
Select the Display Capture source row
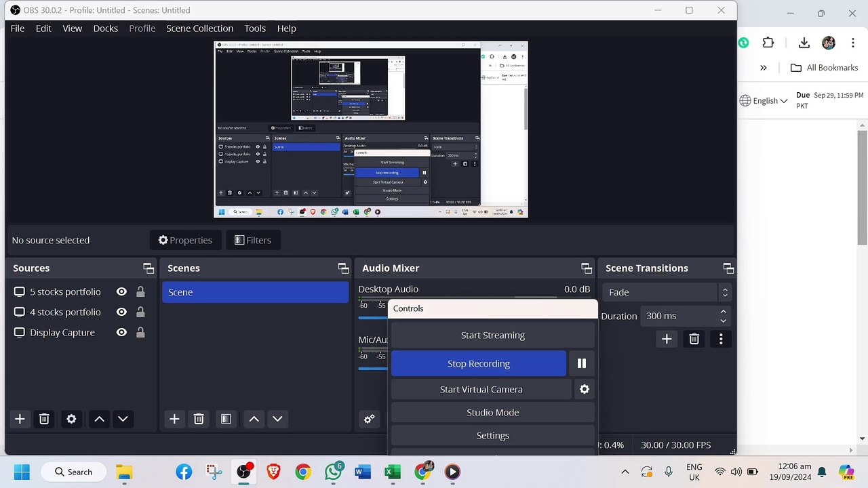point(81,333)
